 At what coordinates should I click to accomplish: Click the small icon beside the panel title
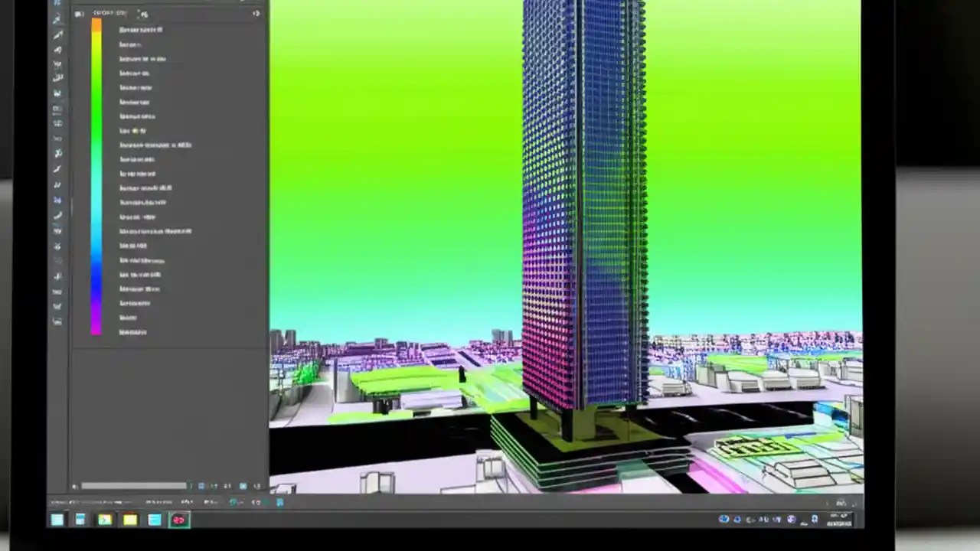point(142,13)
